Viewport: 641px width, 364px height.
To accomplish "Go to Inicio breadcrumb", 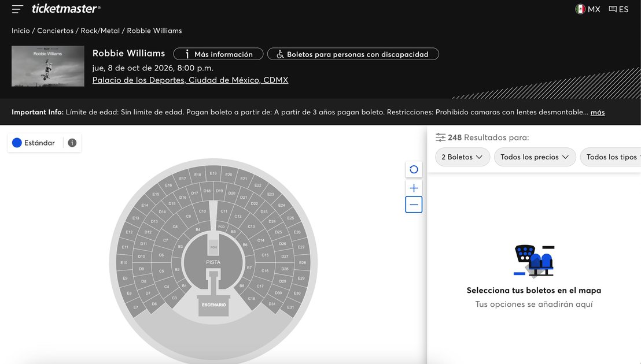I will (21, 31).
